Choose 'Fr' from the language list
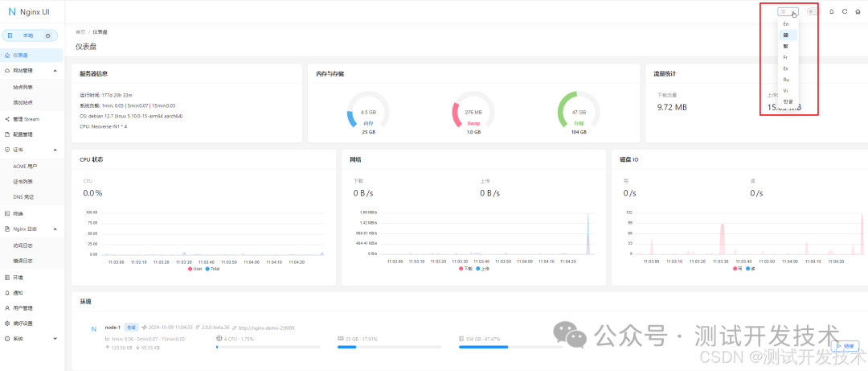 pyautogui.click(x=787, y=57)
